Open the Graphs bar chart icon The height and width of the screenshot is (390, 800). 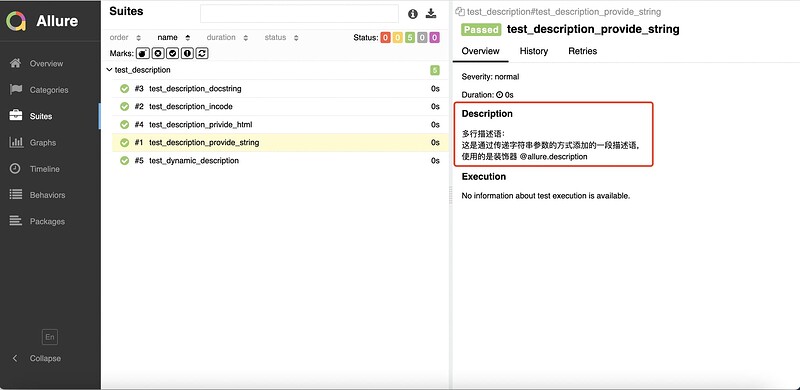16,142
